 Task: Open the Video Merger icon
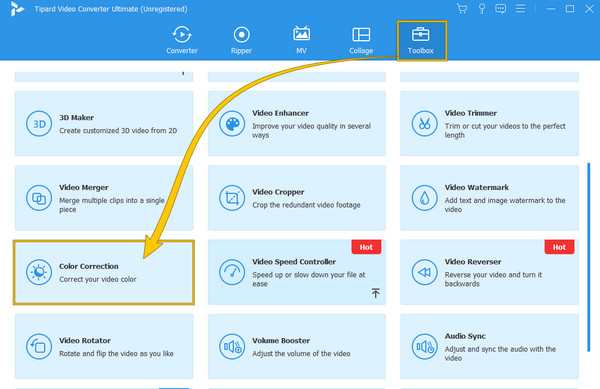pyautogui.click(x=39, y=198)
